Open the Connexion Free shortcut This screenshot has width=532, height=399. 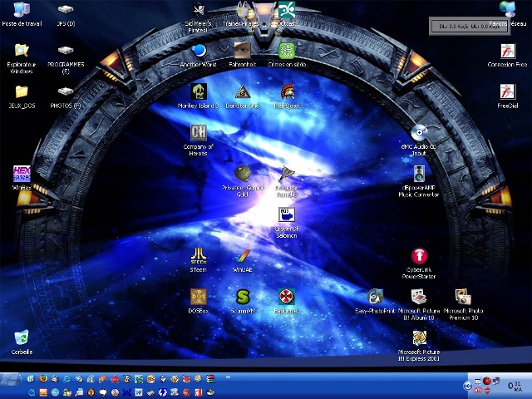508,56
